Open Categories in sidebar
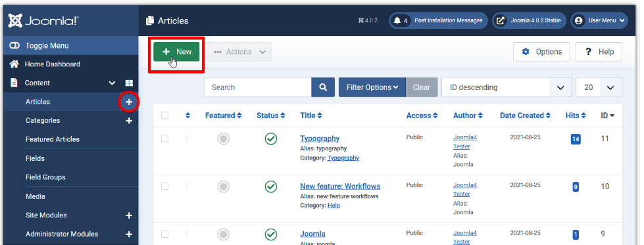This screenshot has width=644, height=245. coord(43,120)
